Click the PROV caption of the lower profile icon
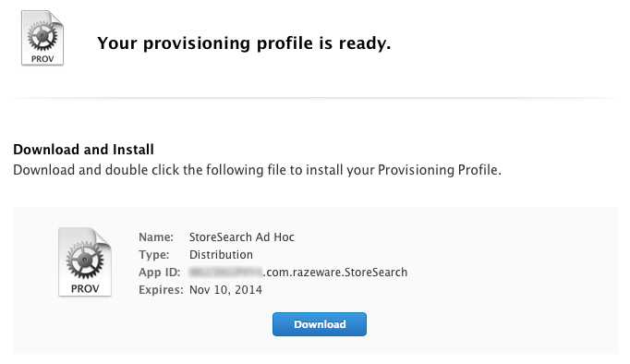Viewport: 630px width, 364px height. click(x=85, y=288)
